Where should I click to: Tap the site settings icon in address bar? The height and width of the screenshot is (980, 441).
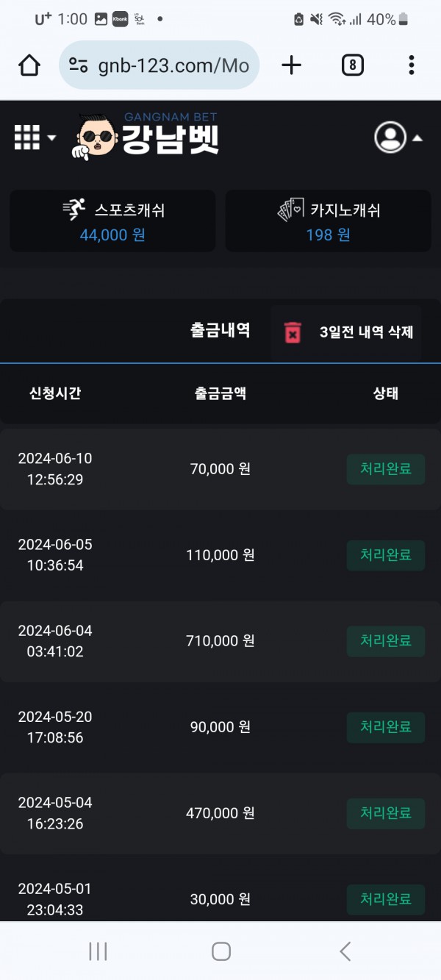point(79,66)
